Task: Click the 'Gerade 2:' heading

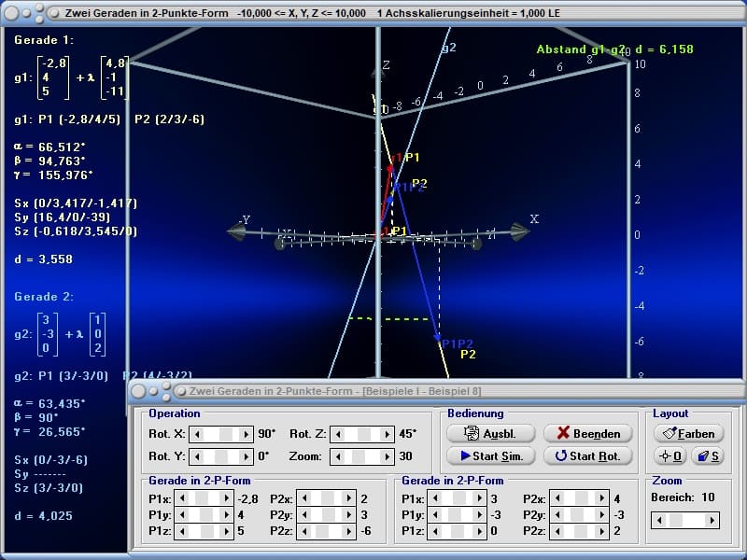Action: 44,296
